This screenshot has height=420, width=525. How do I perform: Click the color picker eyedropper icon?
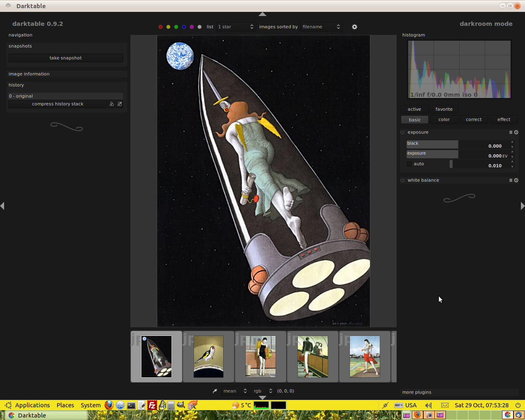[x=215, y=391]
